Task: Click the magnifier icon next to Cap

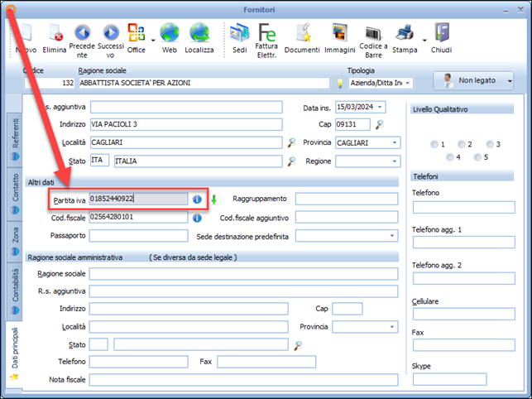Action: [379, 125]
